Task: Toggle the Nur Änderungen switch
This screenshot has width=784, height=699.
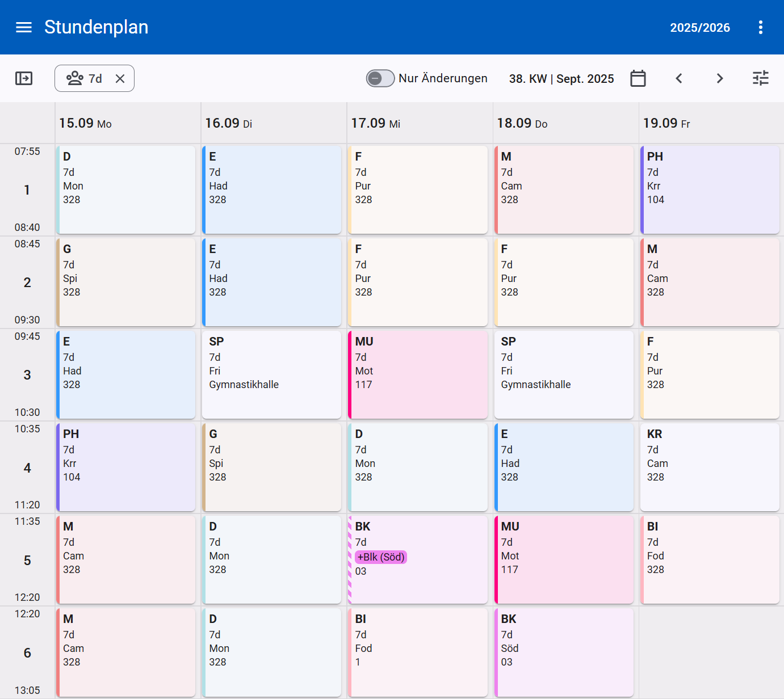Action: pos(380,78)
